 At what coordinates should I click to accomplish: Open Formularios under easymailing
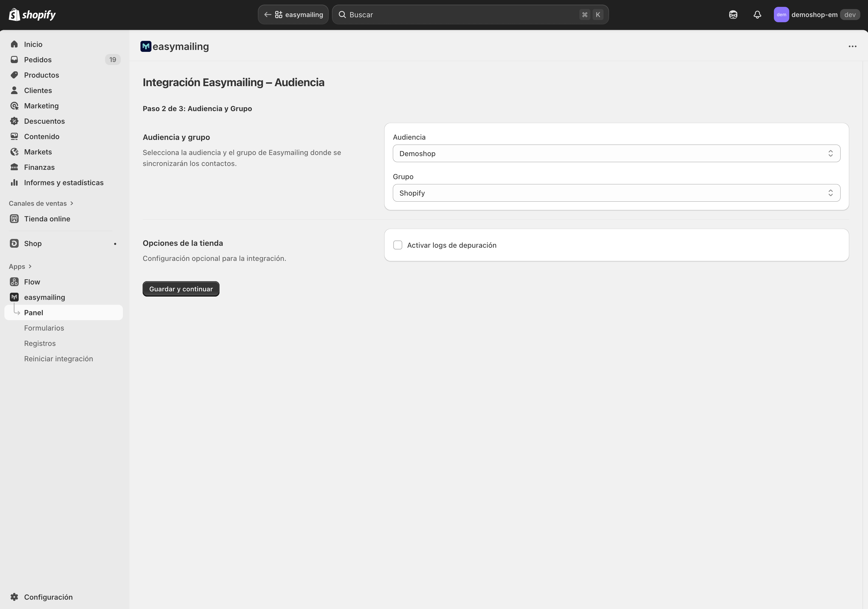click(x=44, y=328)
